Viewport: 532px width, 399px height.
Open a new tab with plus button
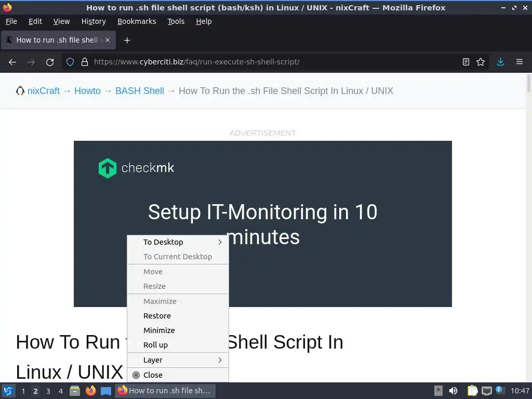coord(127,41)
